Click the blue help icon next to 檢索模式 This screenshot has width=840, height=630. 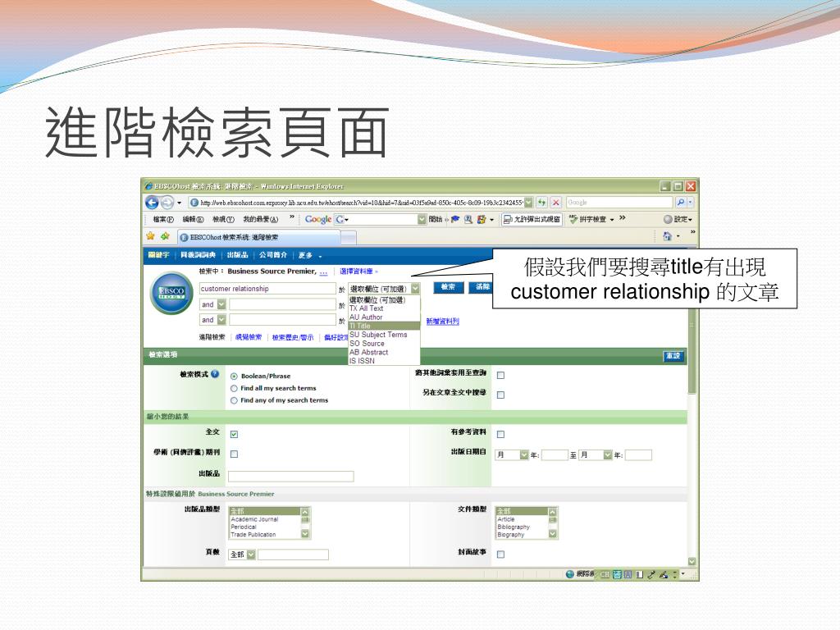(215, 374)
